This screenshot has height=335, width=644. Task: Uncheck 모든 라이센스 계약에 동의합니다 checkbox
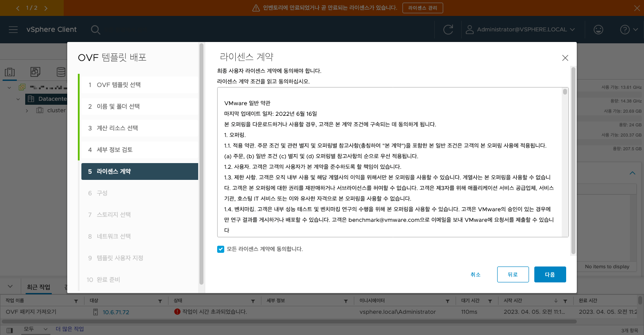(x=221, y=249)
